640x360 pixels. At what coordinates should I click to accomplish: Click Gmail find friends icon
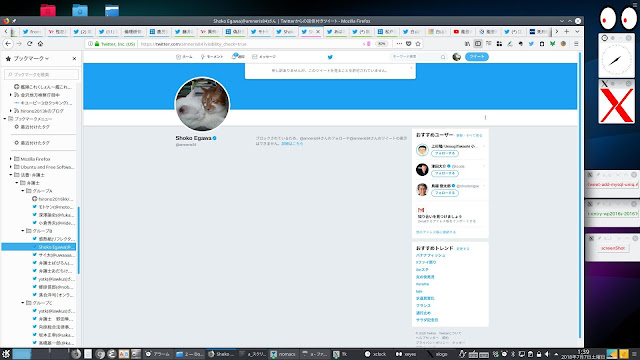click(421, 210)
